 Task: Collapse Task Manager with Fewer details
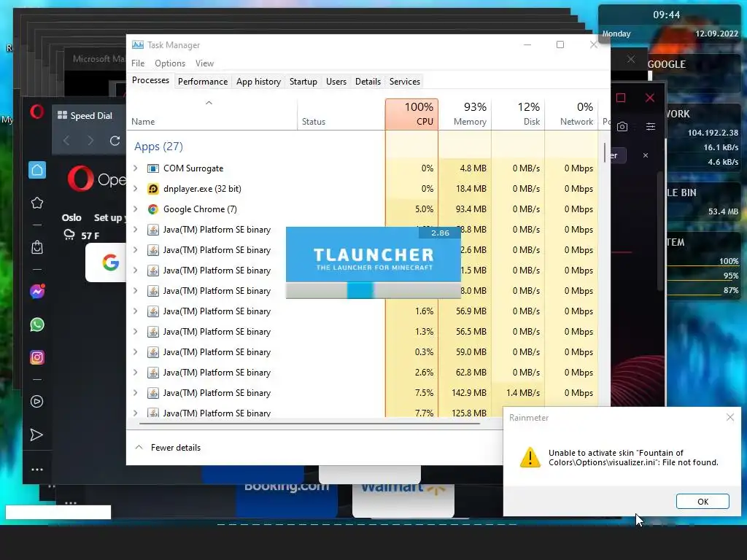168,448
